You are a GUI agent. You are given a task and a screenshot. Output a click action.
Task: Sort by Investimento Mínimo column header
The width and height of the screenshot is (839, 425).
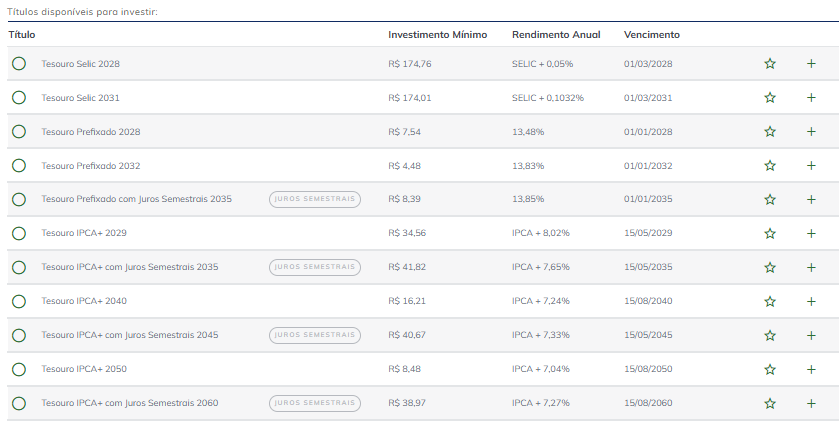pos(437,35)
